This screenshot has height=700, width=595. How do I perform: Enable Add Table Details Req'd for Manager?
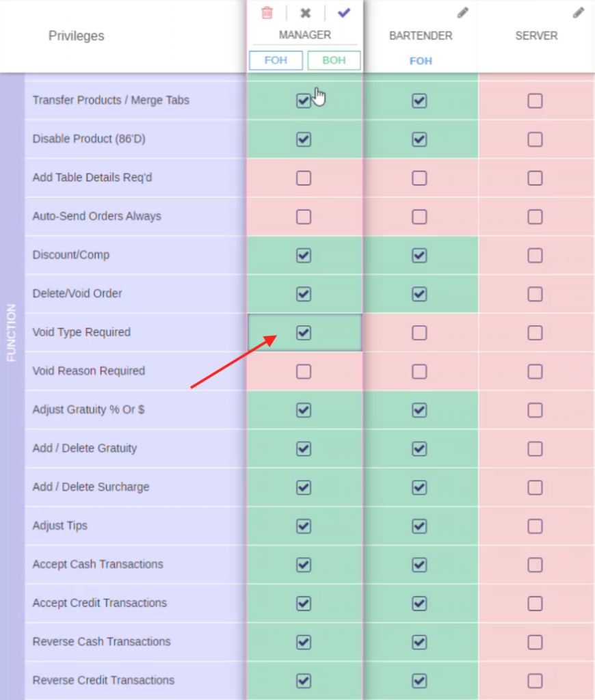(x=304, y=178)
